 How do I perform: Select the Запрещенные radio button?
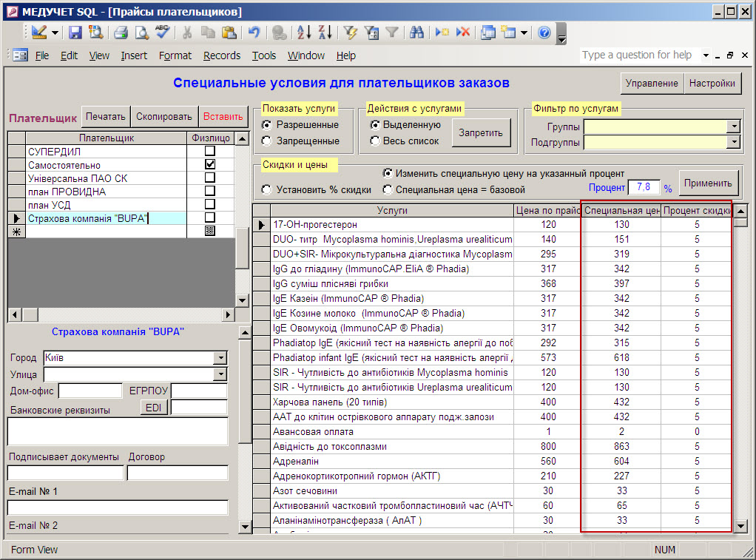[x=267, y=141]
